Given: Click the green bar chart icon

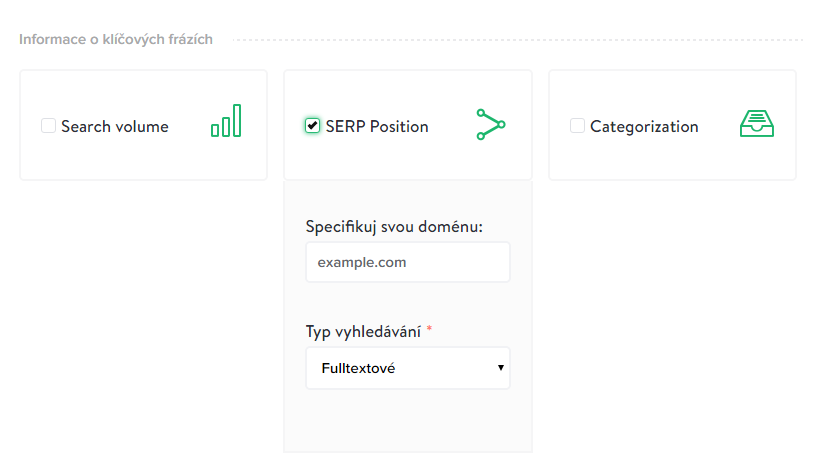Looking at the screenshot, I should (x=226, y=121).
